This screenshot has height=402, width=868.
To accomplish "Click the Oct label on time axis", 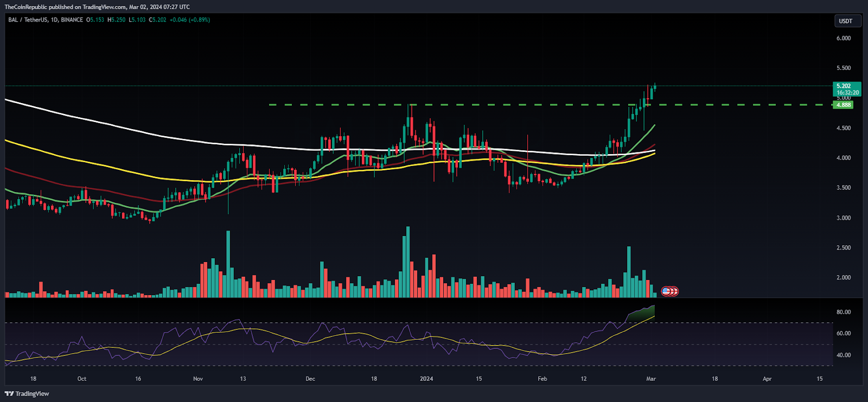I will click(82, 379).
